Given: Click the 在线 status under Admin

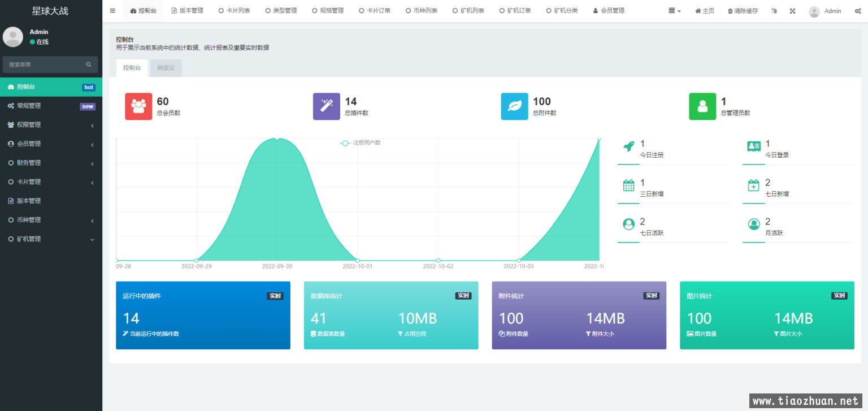Looking at the screenshot, I should click(x=39, y=42).
